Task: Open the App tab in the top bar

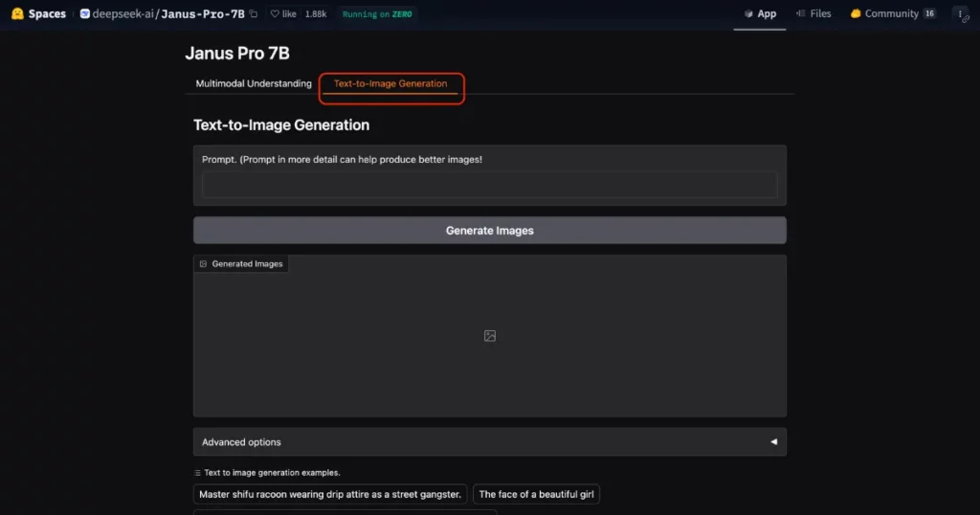Action: 760,14
